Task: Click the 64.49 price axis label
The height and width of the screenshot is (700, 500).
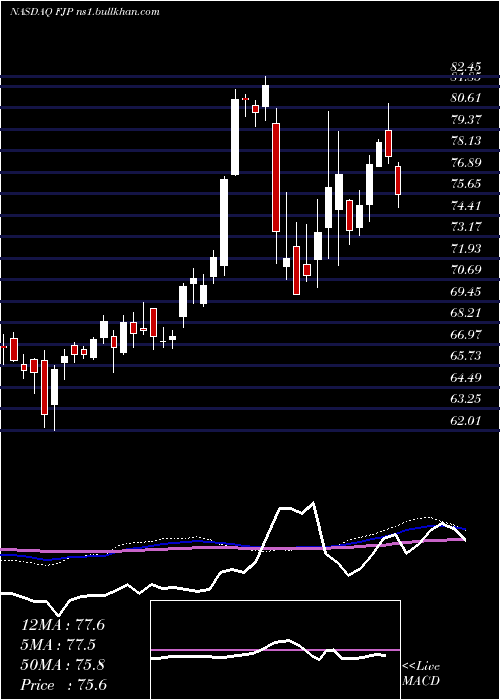Action: pyautogui.click(x=466, y=378)
